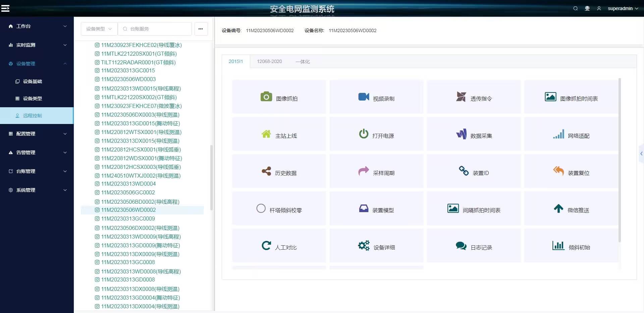644x313 pixels.
Task: Click the 装置复位 button
Action: (571, 172)
